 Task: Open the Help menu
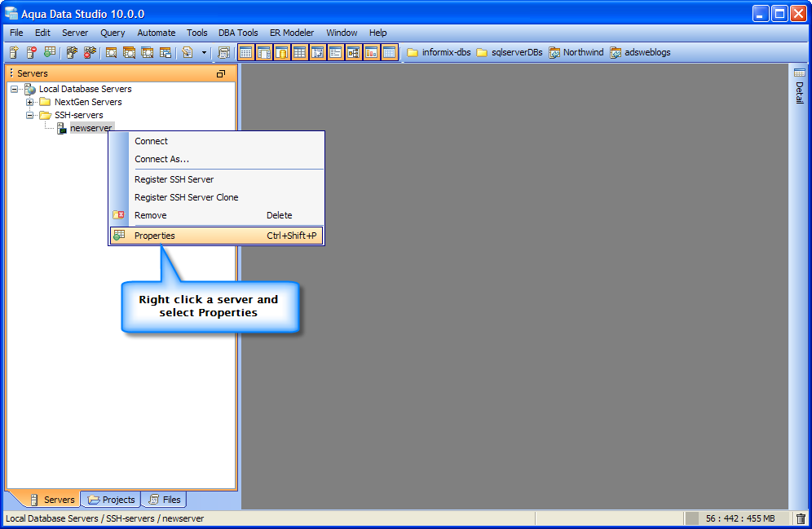click(378, 33)
